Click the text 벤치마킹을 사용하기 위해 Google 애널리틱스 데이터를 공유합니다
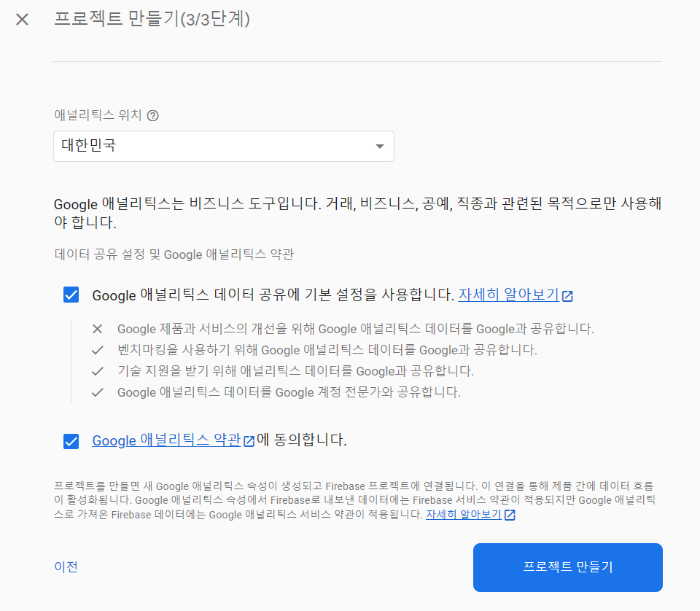This screenshot has height=611, width=700. (327, 349)
